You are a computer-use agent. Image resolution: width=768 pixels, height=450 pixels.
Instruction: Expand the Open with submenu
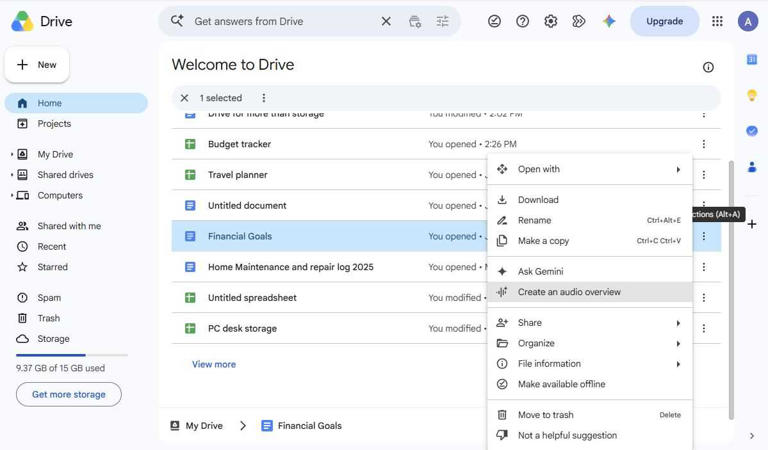point(590,169)
